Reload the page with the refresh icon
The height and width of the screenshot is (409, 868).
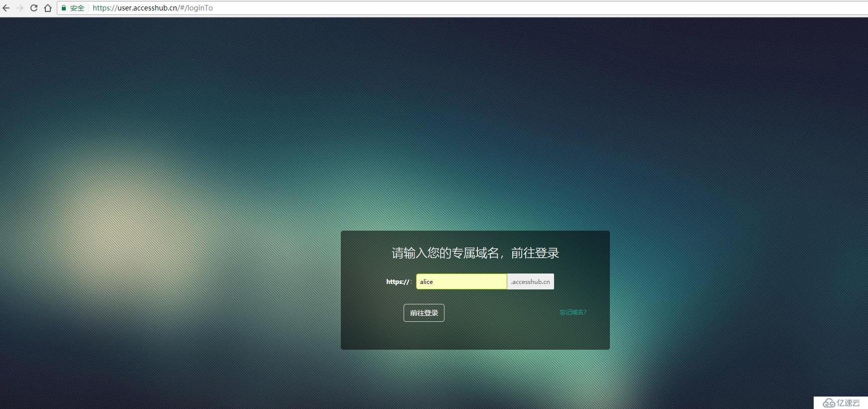[x=34, y=8]
